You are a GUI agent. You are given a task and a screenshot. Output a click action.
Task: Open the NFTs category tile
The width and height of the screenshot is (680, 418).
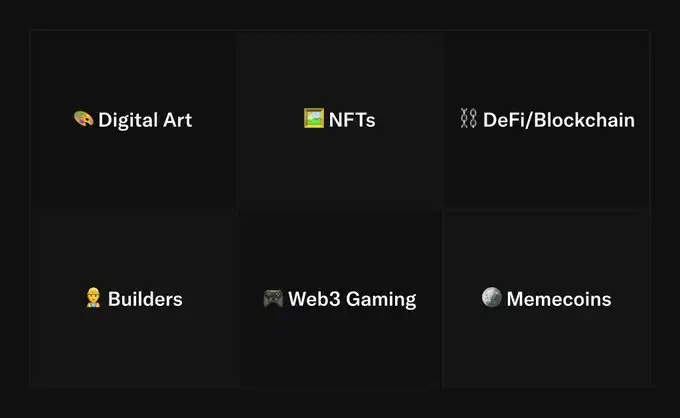[x=340, y=160]
